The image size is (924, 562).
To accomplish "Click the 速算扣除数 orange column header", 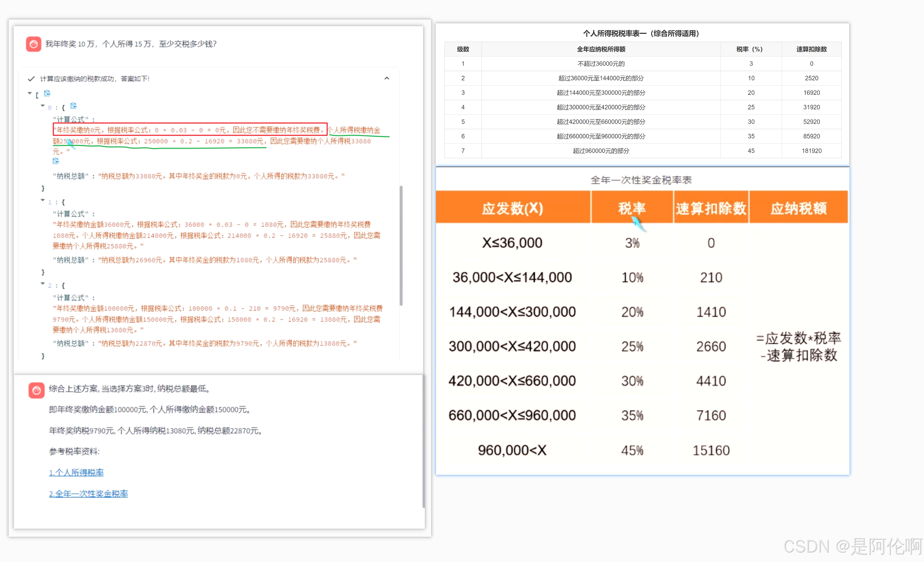I will 710,208.
